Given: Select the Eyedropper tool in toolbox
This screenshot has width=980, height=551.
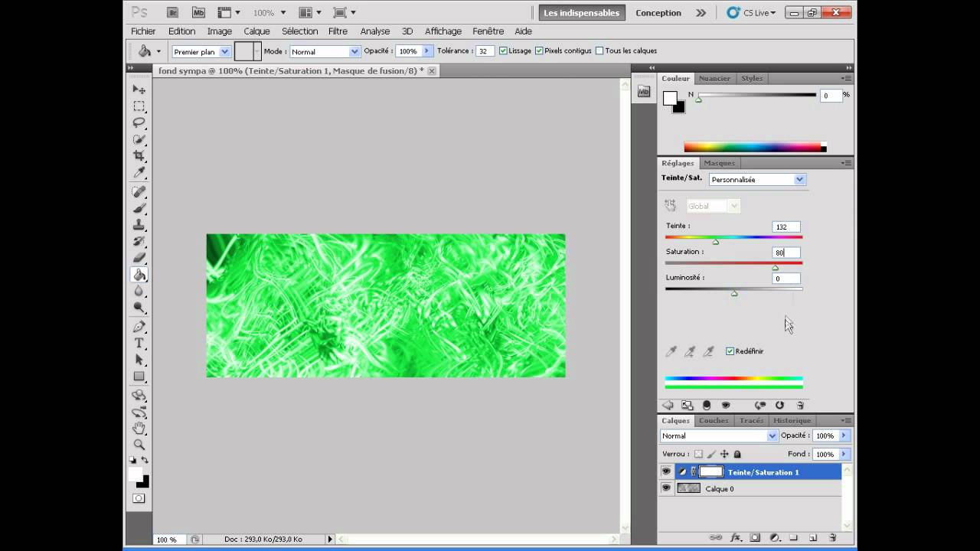Looking at the screenshot, I should click(139, 172).
